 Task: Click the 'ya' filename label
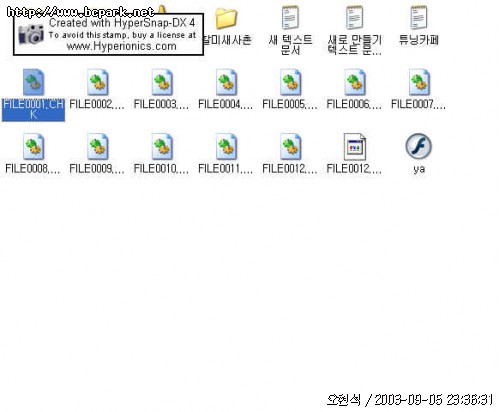click(x=419, y=169)
